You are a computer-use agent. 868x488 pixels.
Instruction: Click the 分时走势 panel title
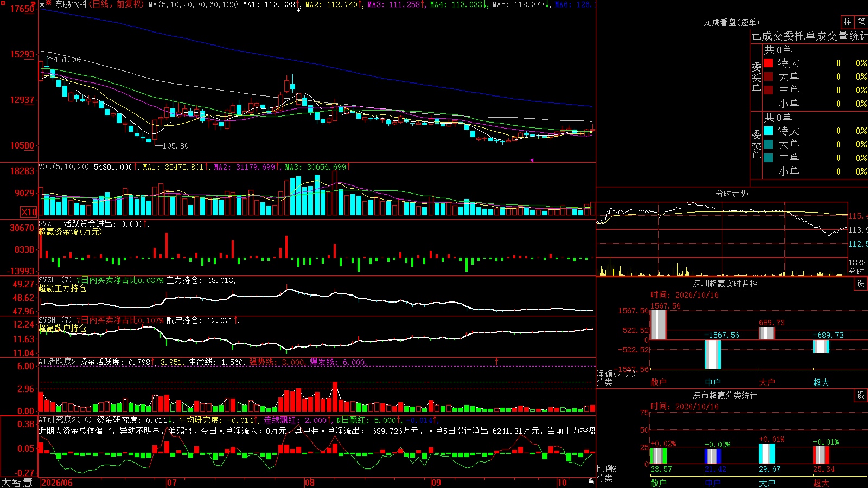(x=731, y=194)
